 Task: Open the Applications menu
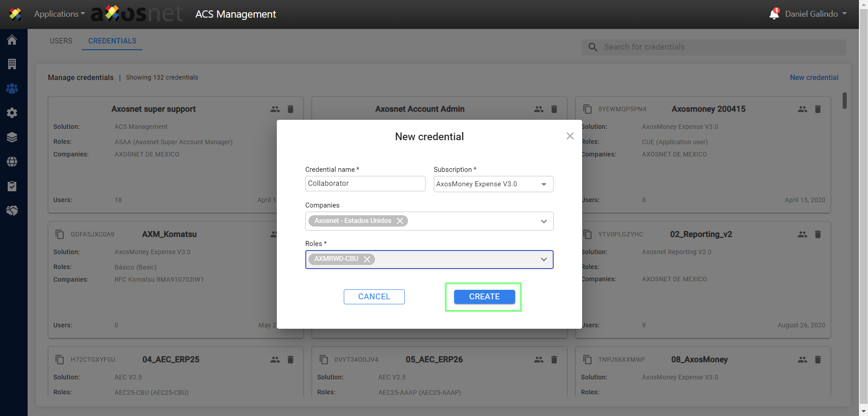click(x=59, y=14)
